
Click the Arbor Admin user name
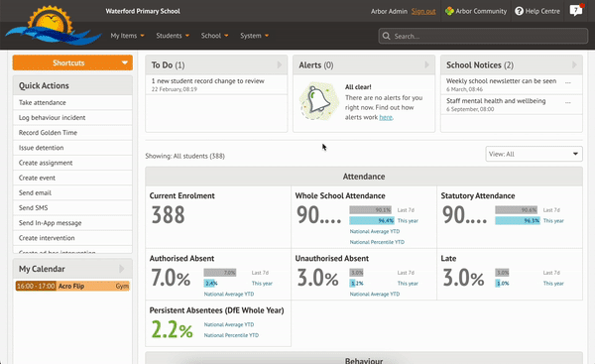[389, 11]
